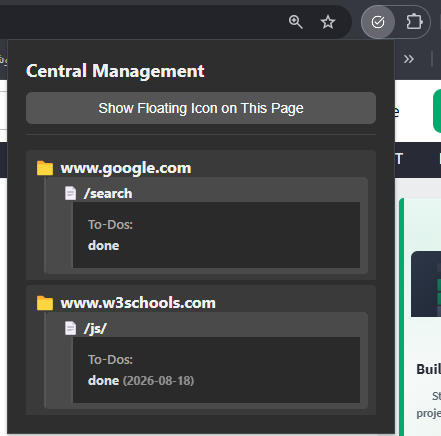Click the /js/ page document icon
Screen dimensions: 441x436
(x=70, y=328)
